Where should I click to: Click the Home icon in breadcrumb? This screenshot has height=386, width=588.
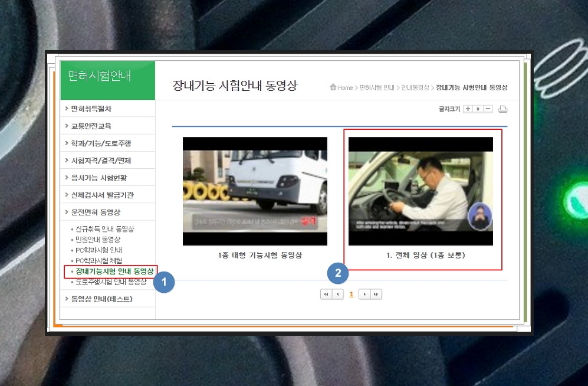333,87
